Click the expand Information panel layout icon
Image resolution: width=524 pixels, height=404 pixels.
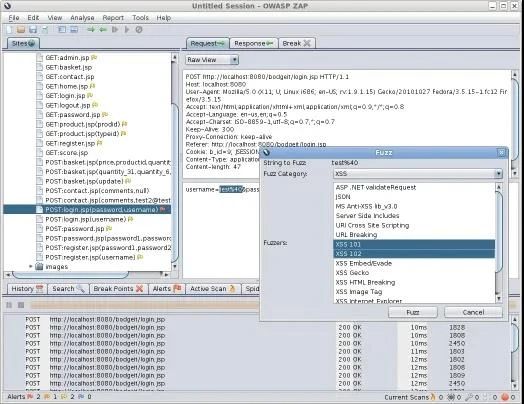click(x=74, y=30)
